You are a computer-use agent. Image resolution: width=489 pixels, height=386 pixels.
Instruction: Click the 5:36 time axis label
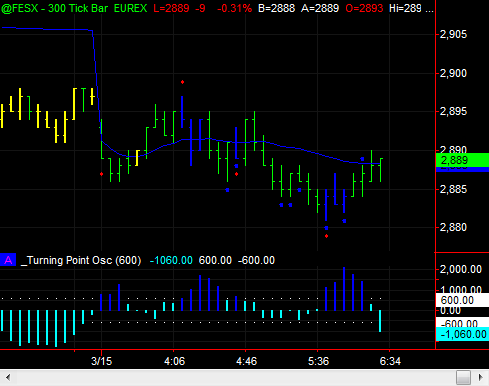(318, 361)
